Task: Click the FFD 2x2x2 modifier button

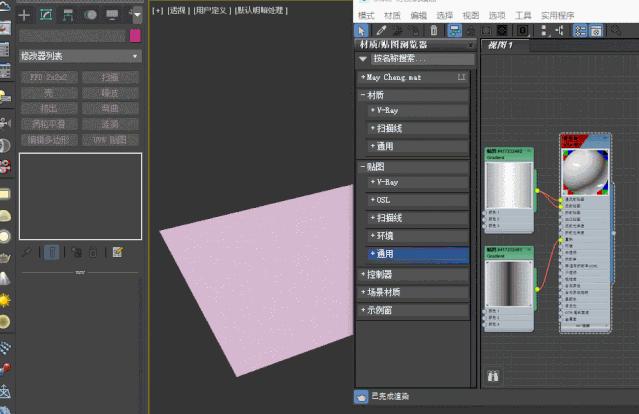Action: point(49,77)
